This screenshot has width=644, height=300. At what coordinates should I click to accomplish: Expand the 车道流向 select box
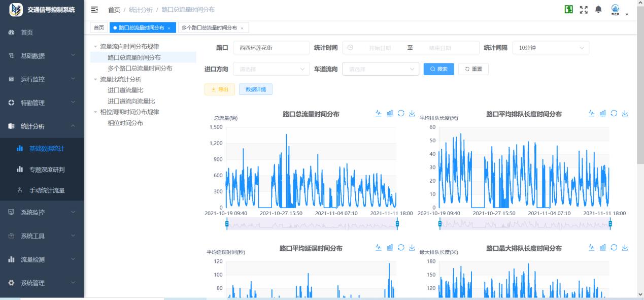pos(381,69)
